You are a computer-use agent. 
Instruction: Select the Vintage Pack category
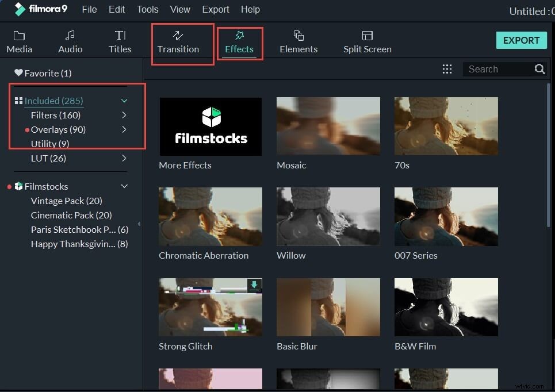click(66, 201)
